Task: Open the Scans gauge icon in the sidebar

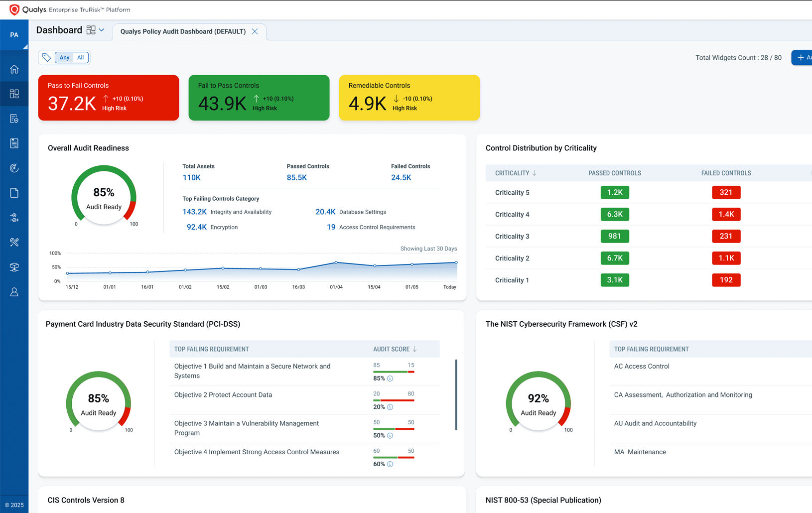Action: [13, 168]
